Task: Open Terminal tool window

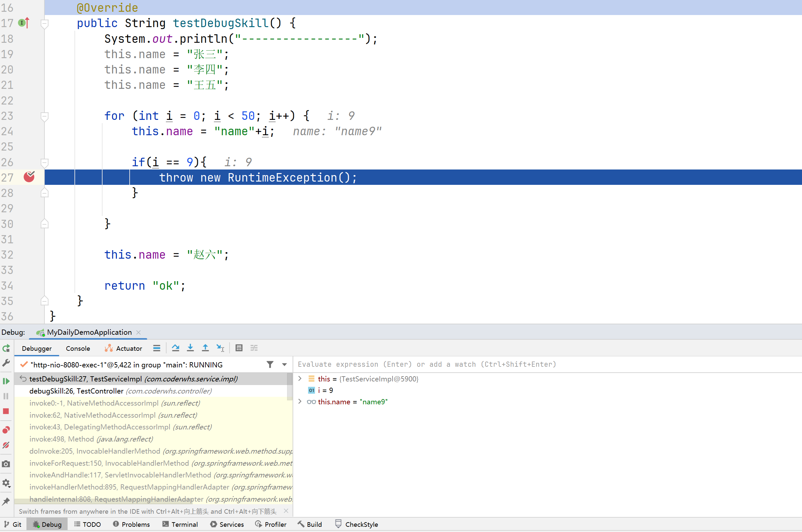Action: click(180, 524)
